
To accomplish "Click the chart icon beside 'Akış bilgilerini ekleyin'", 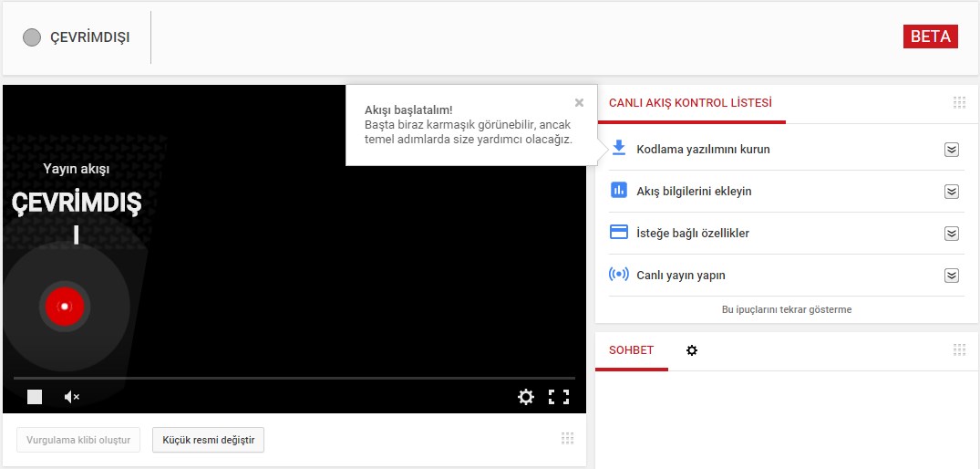I will pos(619,191).
